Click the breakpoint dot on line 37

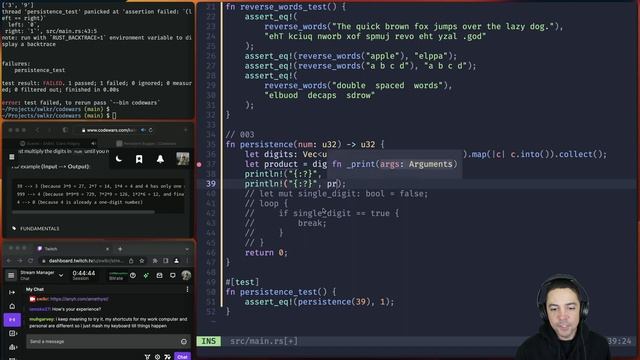199,164
